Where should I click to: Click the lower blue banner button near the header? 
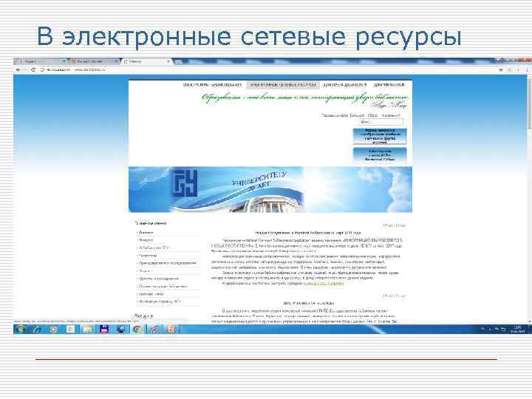coord(380,155)
